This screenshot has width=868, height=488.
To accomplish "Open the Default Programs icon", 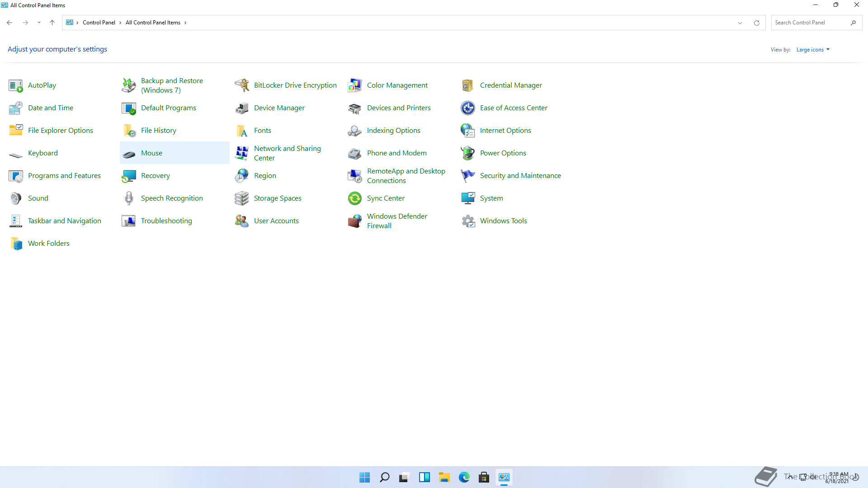I will (129, 108).
